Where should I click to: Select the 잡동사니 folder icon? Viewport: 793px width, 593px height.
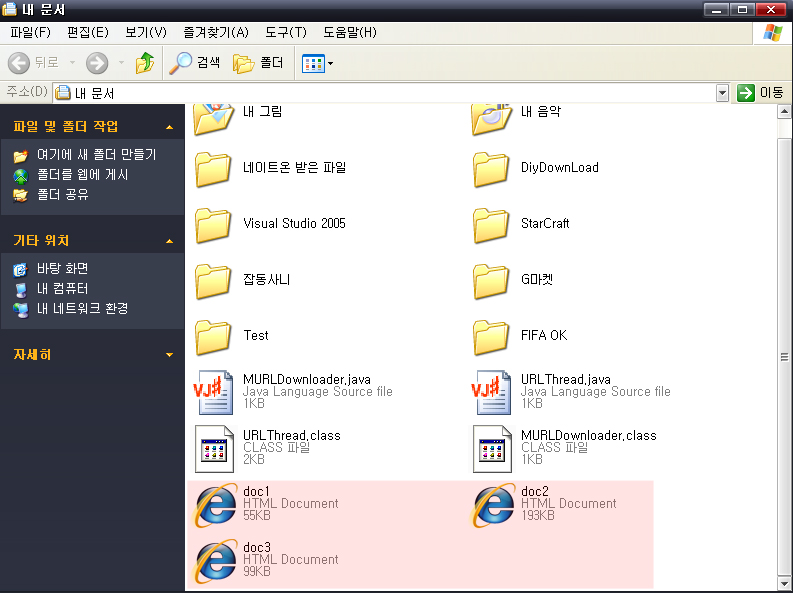point(213,282)
